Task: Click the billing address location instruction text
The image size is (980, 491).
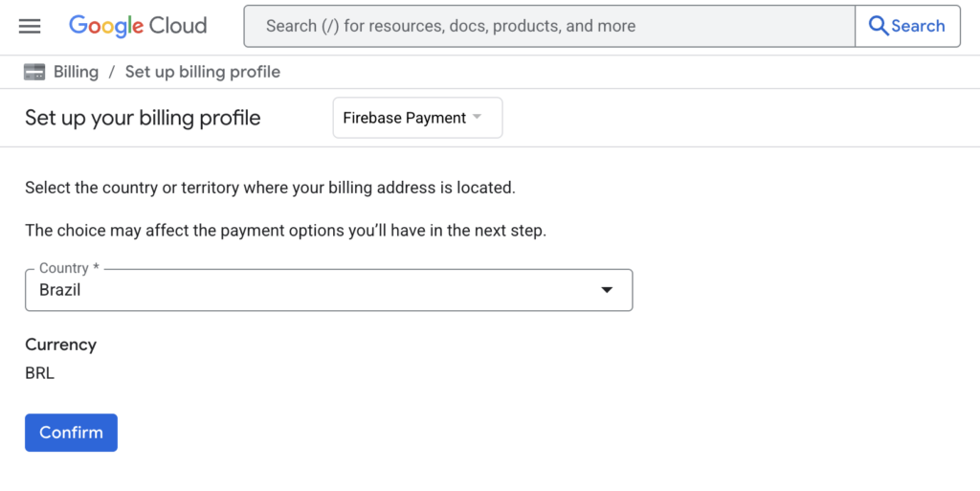Action: click(270, 188)
